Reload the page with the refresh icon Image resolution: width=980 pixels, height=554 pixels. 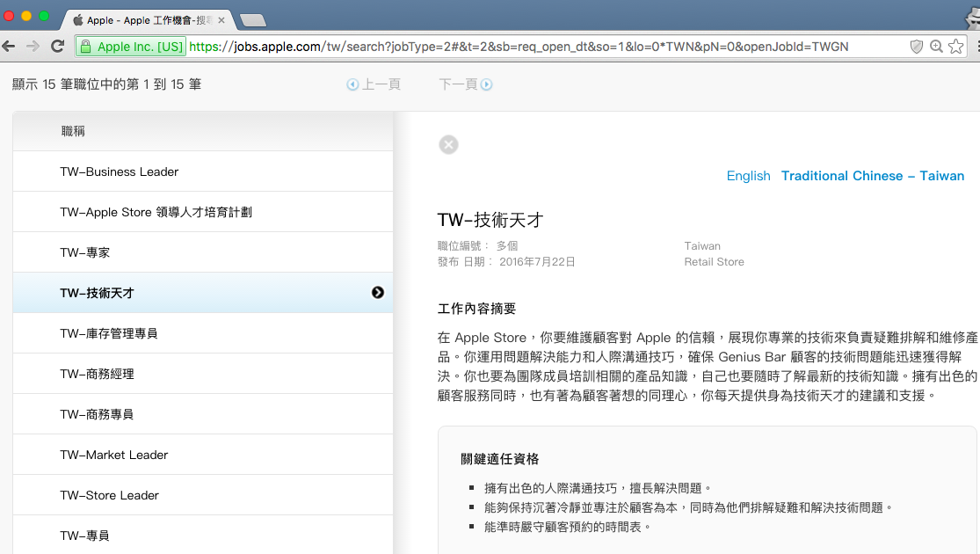[58, 47]
